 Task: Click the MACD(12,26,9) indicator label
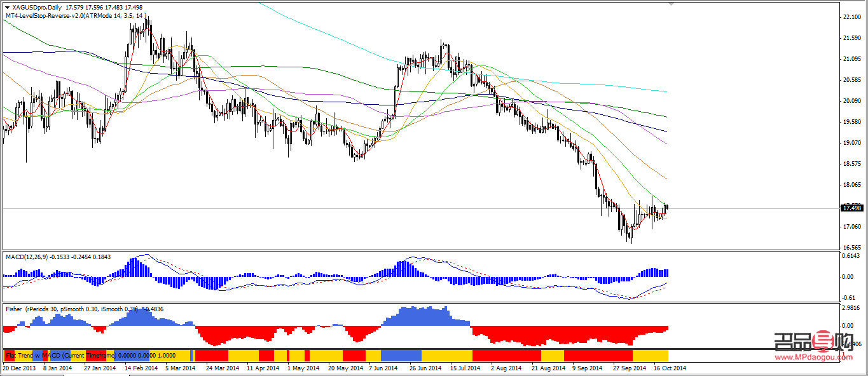click(x=27, y=257)
